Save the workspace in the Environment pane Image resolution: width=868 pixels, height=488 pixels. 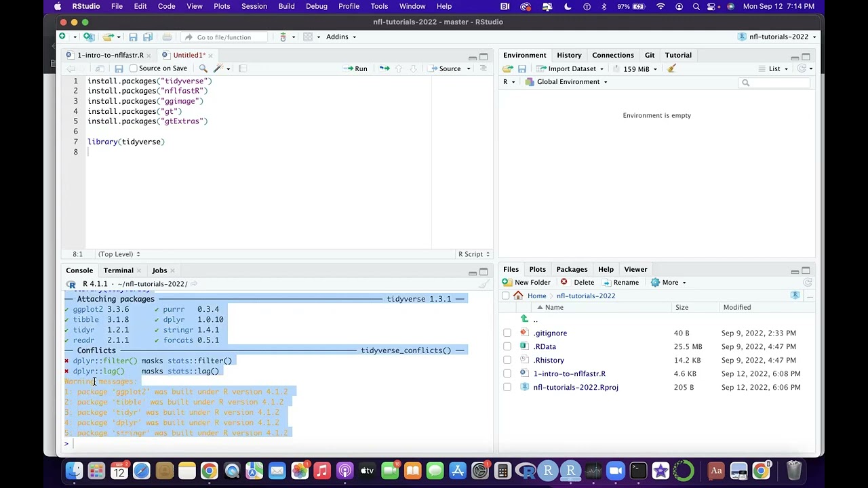(x=522, y=68)
